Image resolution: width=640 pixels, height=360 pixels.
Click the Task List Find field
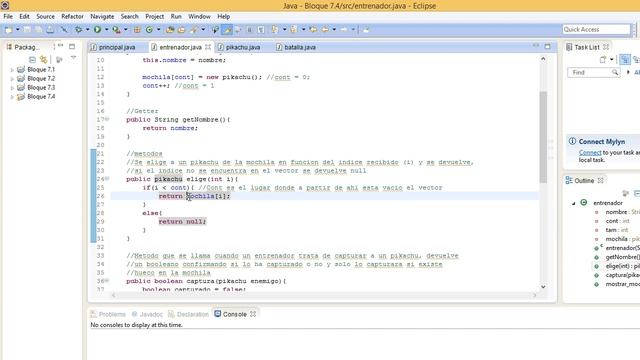click(x=594, y=73)
